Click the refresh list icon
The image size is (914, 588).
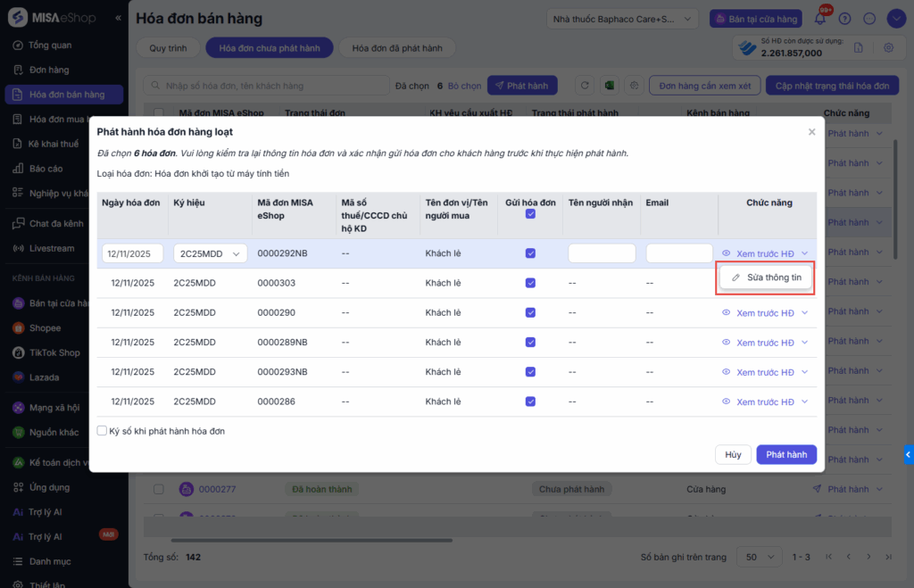pyautogui.click(x=586, y=86)
